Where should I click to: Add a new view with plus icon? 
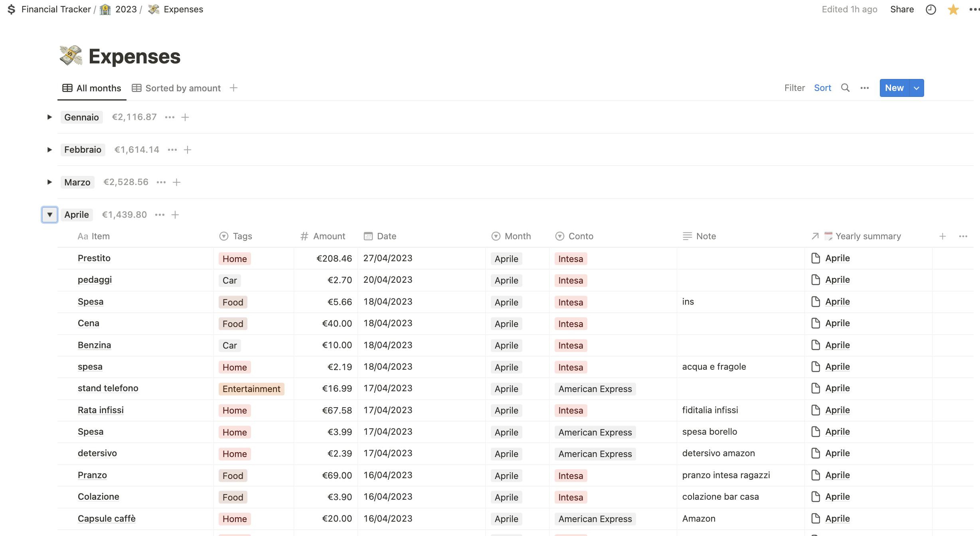pos(234,88)
